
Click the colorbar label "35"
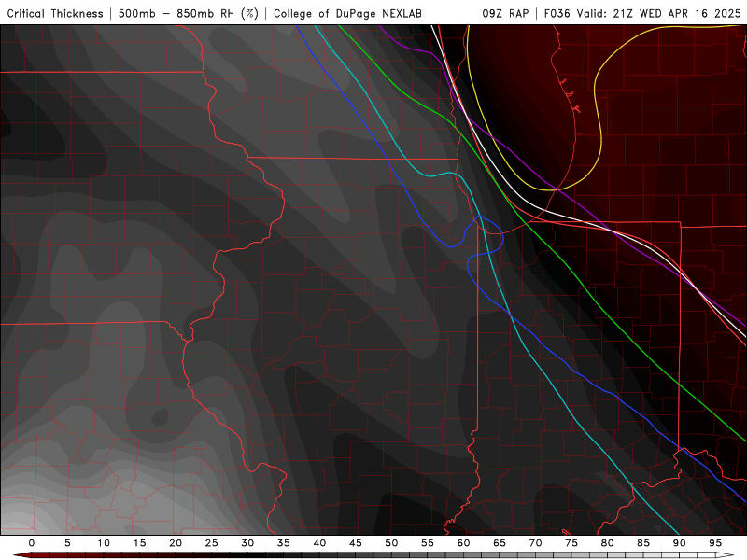click(x=284, y=543)
